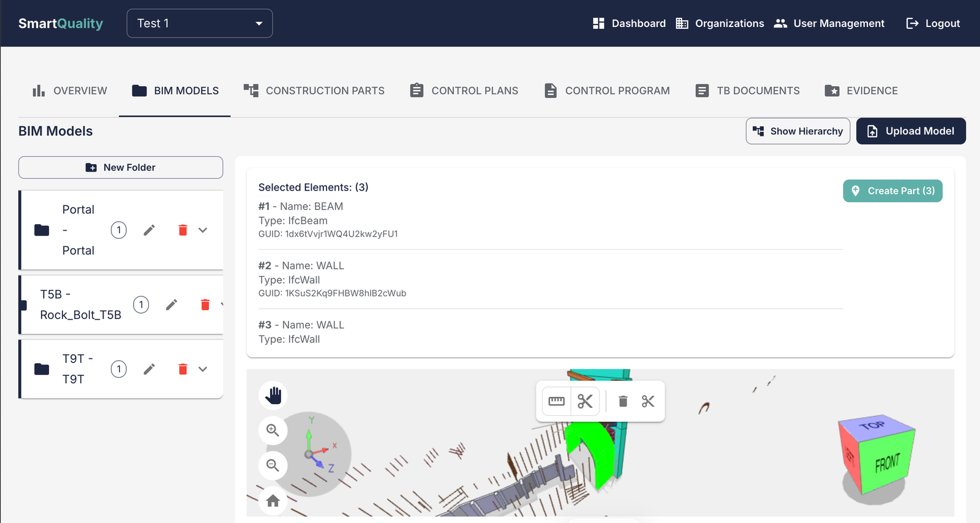Click count badge of Portal folder
The width and height of the screenshot is (980, 523).
point(119,230)
